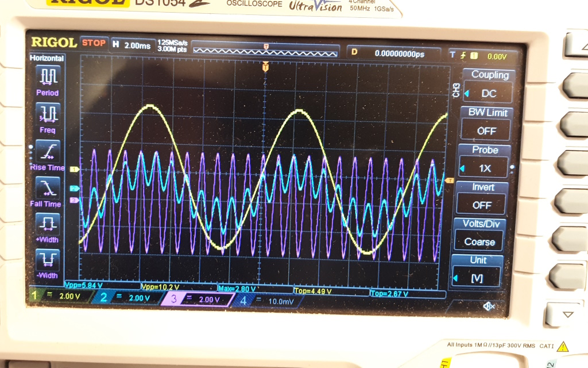Viewport: 588px width, 368px height.
Task: Click the purple channel 3 ground marker
Action: 74,200
